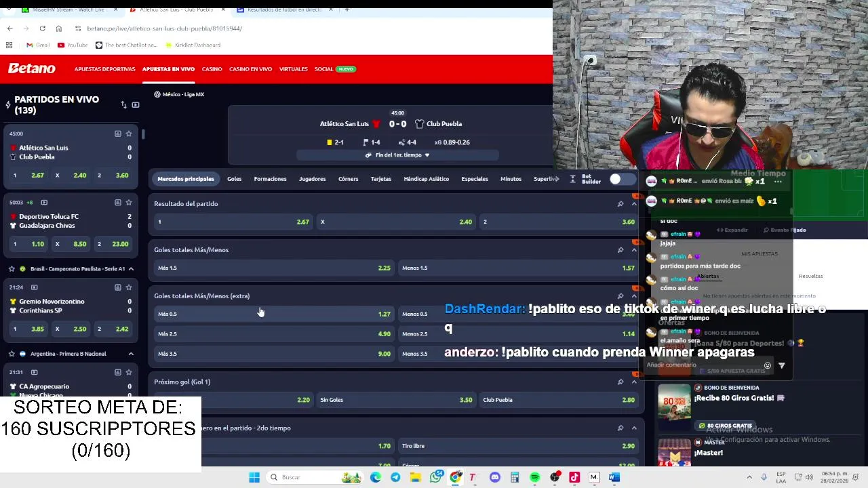Image resolution: width=868 pixels, height=488 pixels.
Task: Favorite the Deportivo Toluca FC match
Action: pyautogui.click(x=129, y=203)
